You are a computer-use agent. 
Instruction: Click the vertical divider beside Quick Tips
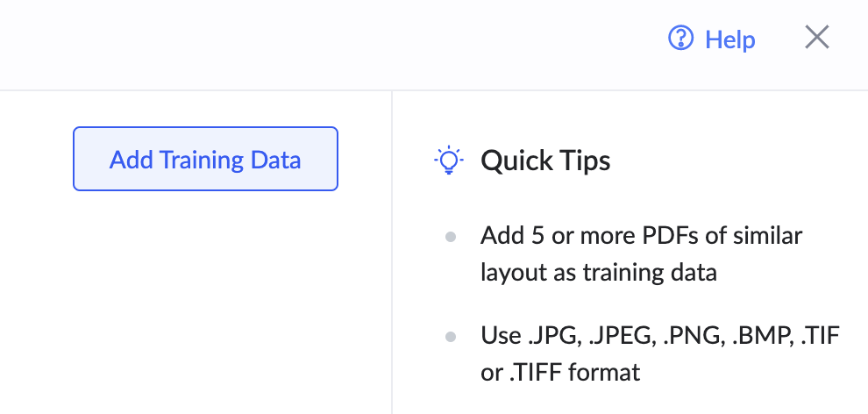pos(392,263)
